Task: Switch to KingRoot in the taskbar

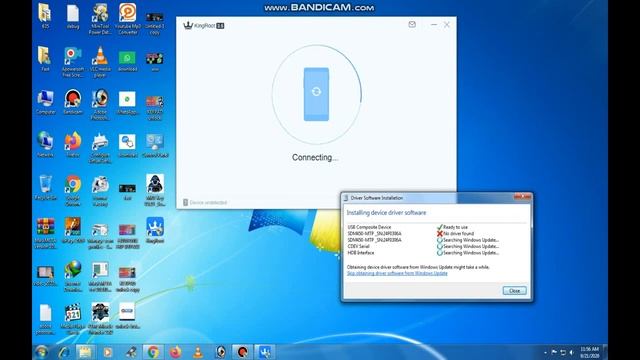Action: point(265,352)
